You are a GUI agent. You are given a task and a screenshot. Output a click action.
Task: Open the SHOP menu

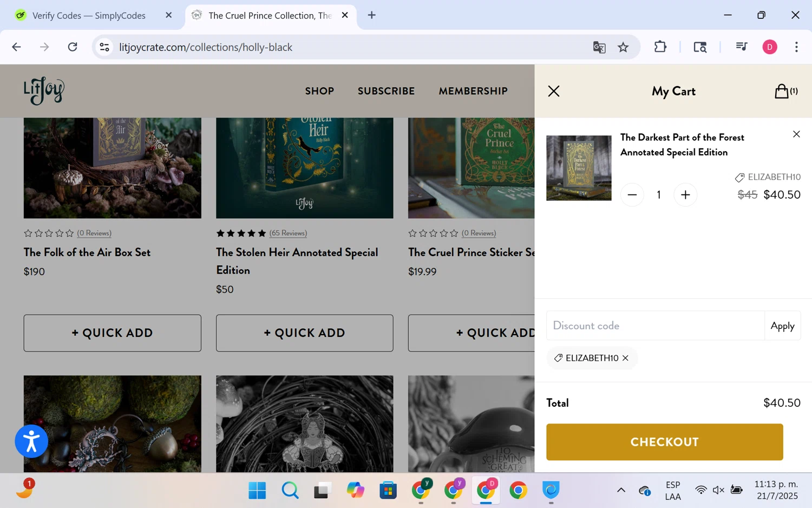(319, 91)
